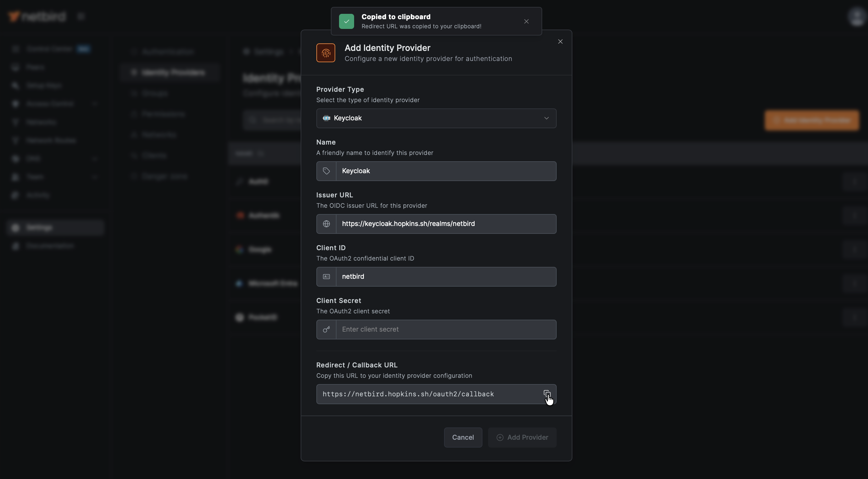868x479 pixels.
Task: Expand the DNS section chevron in the sidebar
Action: 95,158
